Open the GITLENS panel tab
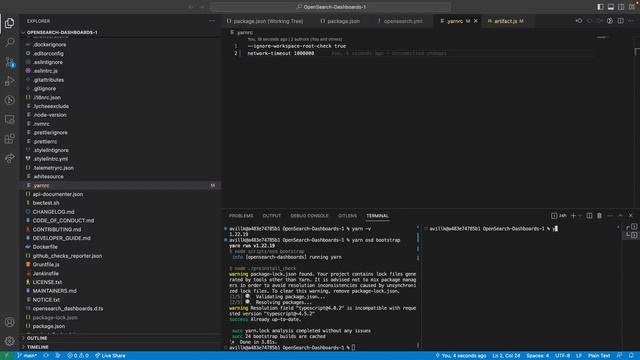The width and height of the screenshot is (640, 360). 347,216
